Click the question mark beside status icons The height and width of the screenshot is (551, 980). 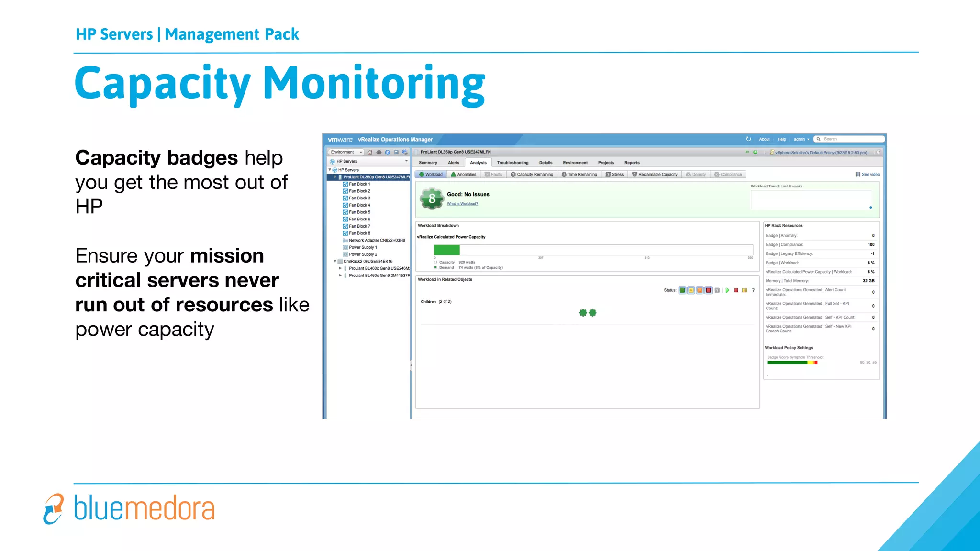point(753,290)
